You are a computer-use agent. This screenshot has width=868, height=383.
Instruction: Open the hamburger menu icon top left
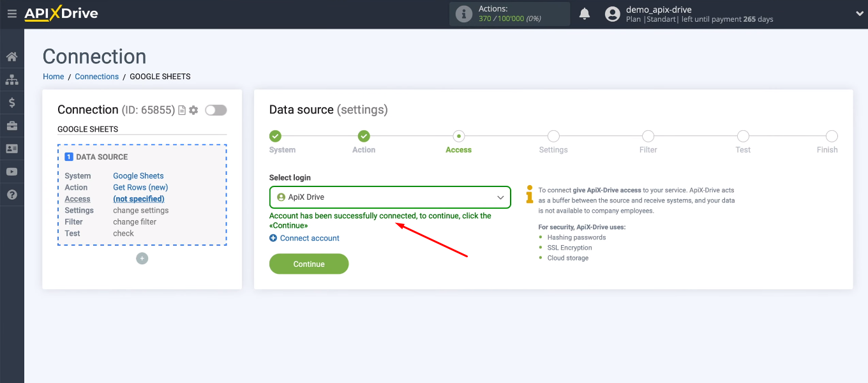[11, 13]
